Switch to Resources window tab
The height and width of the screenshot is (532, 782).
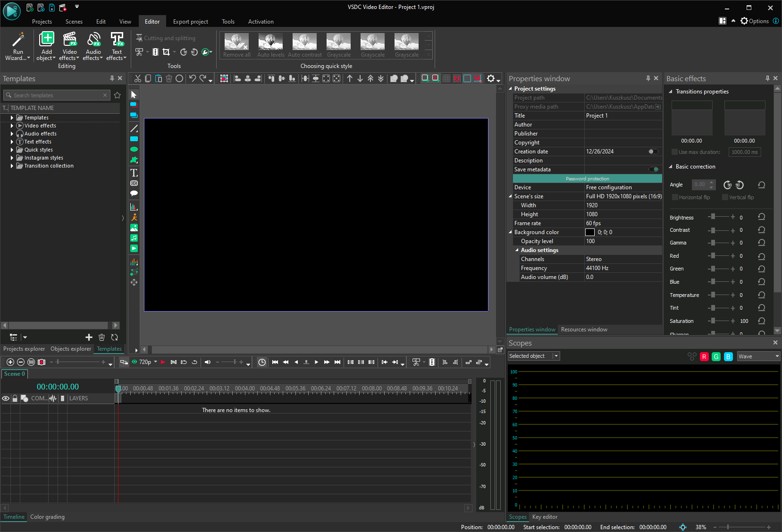pyautogui.click(x=584, y=329)
